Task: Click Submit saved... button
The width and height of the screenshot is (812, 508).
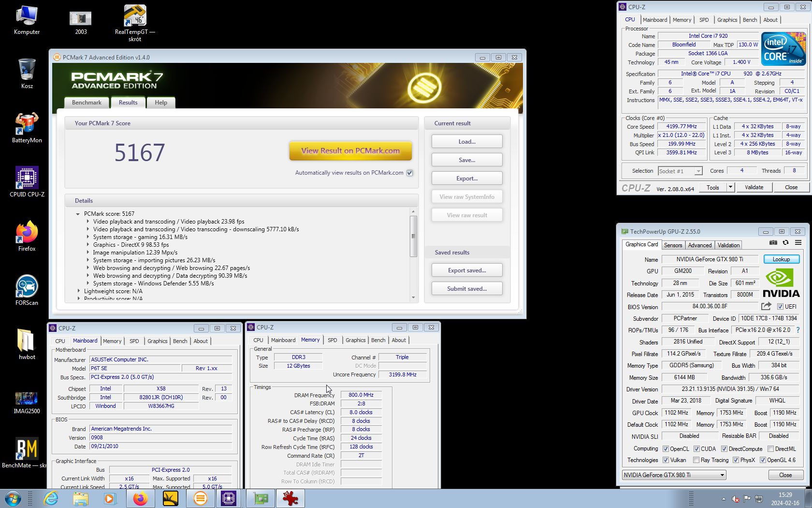Action: [467, 289]
